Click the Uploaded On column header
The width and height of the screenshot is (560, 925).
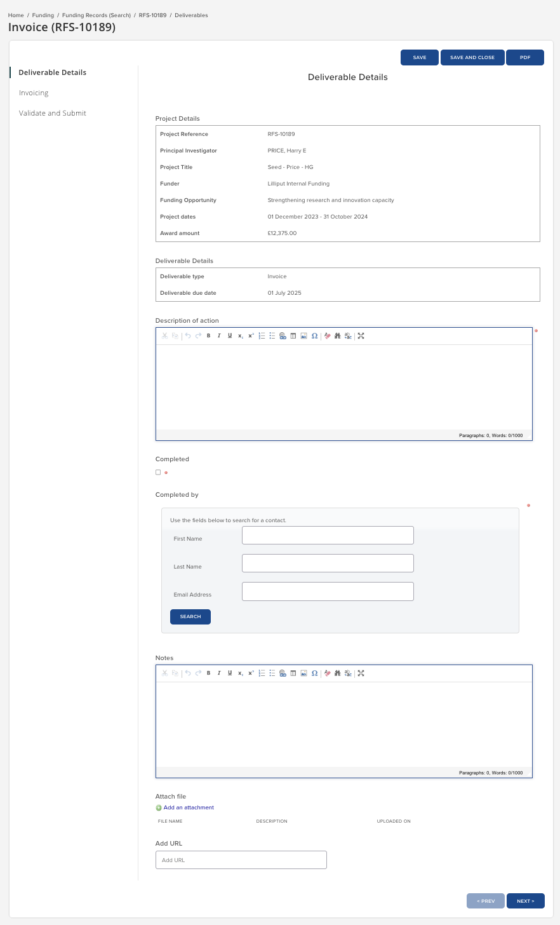(394, 821)
